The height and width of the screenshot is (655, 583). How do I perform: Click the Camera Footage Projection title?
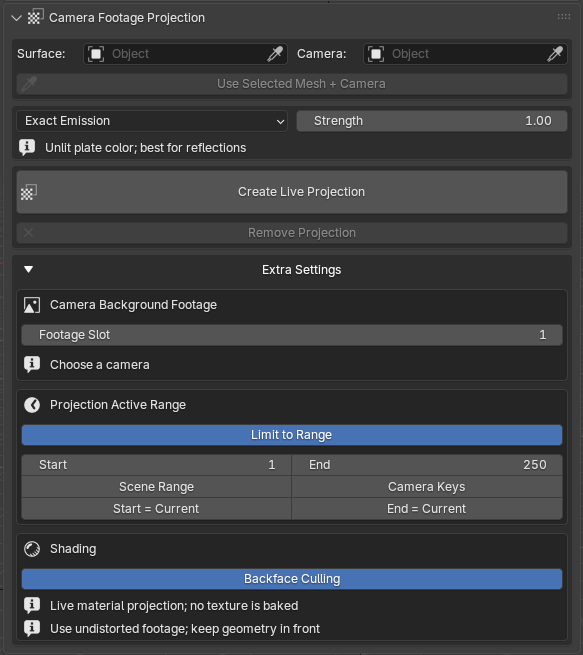(x=127, y=18)
